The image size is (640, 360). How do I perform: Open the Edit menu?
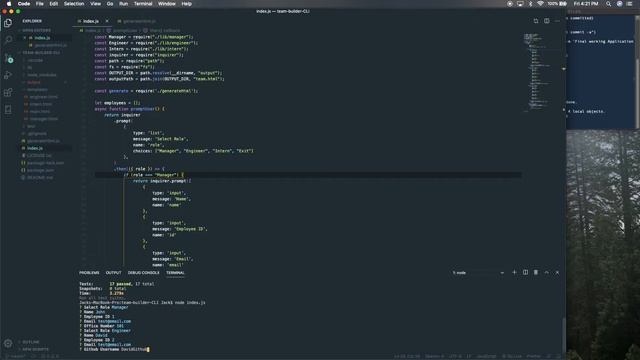53,4
